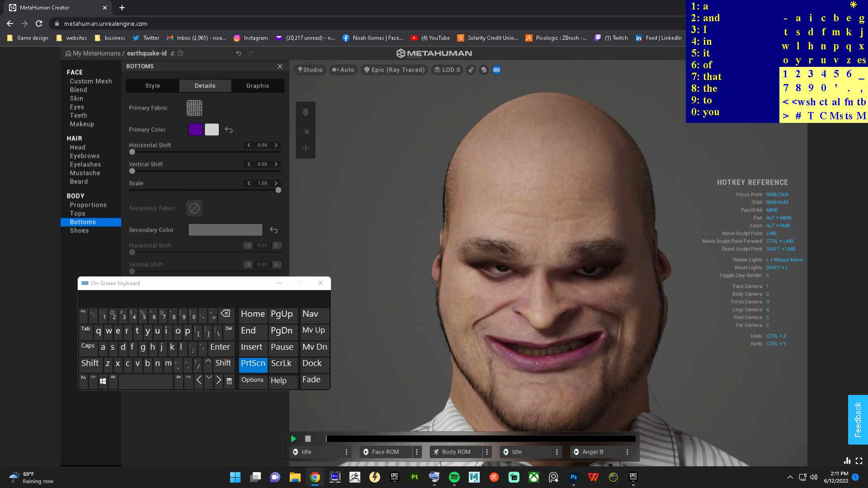The image size is (868, 488).
Task: Pick the purple Primary Color swatch
Action: [195, 130]
